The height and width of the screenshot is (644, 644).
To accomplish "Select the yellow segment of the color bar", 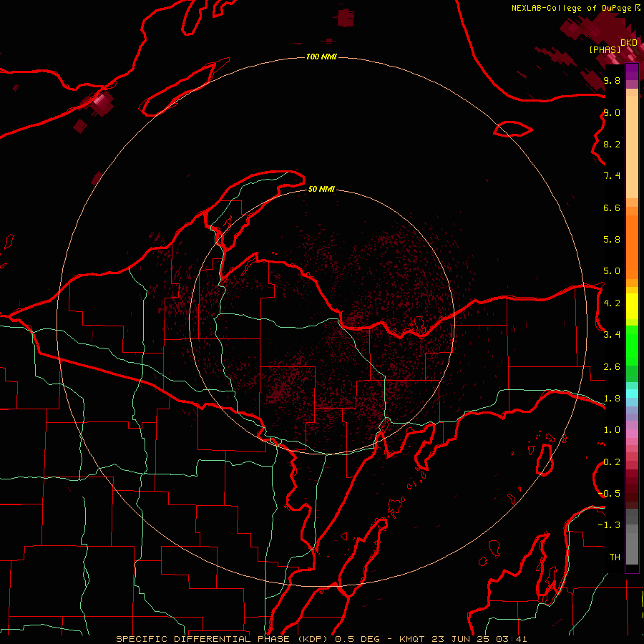I will [x=632, y=306].
